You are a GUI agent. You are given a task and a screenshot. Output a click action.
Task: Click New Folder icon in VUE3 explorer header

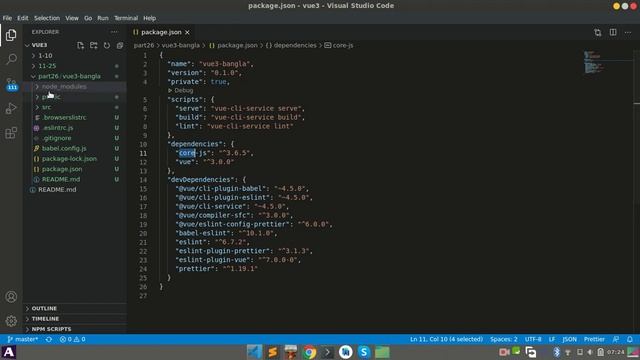[x=93, y=45]
